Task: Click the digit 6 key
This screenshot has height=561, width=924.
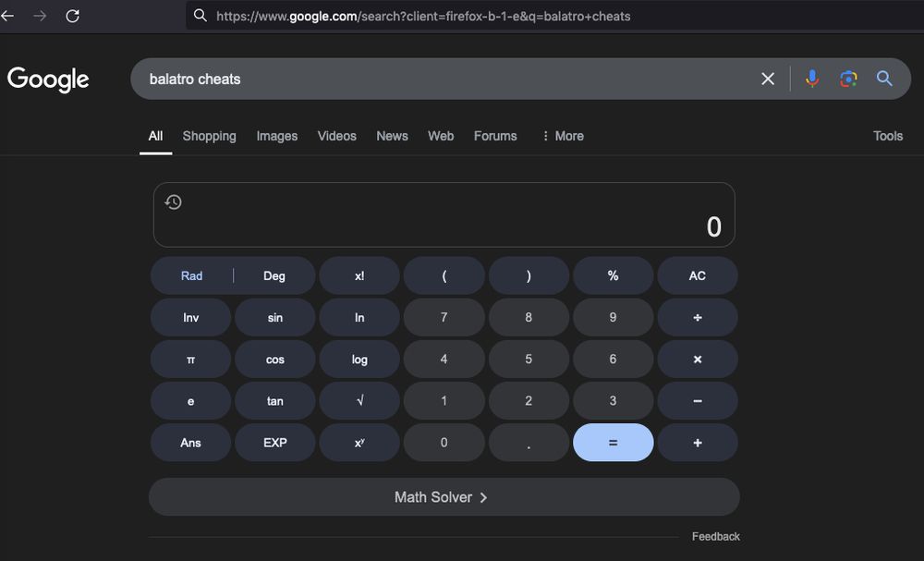Action: tap(613, 360)
